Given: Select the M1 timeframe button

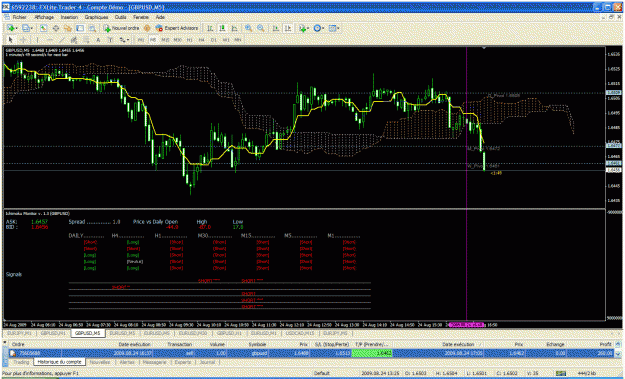Looking at the screenshot, I should [141, 40].
